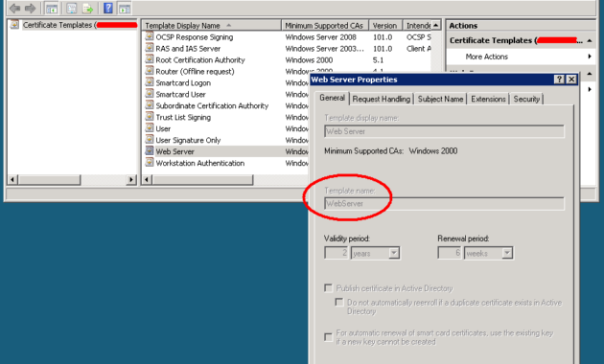Open the Renewal period weeks dropdown
This screenshot has height=364, width=604.
coord(507,253)
